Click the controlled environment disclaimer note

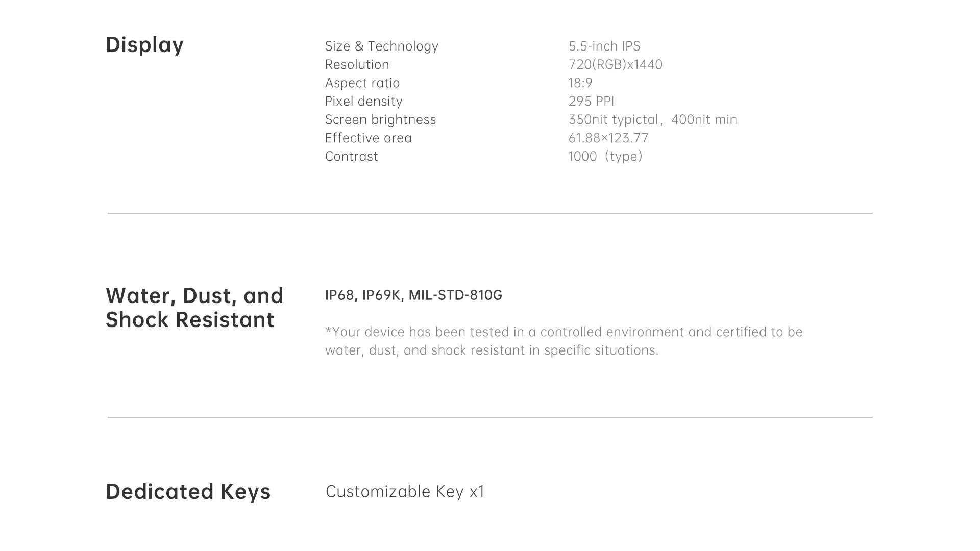(x=563, y=341)
